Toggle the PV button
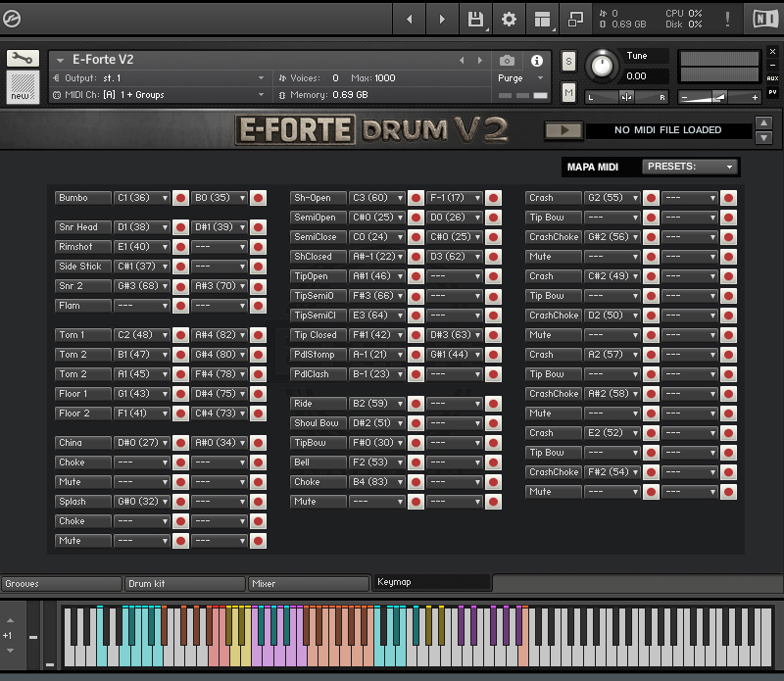 (772, 92)
